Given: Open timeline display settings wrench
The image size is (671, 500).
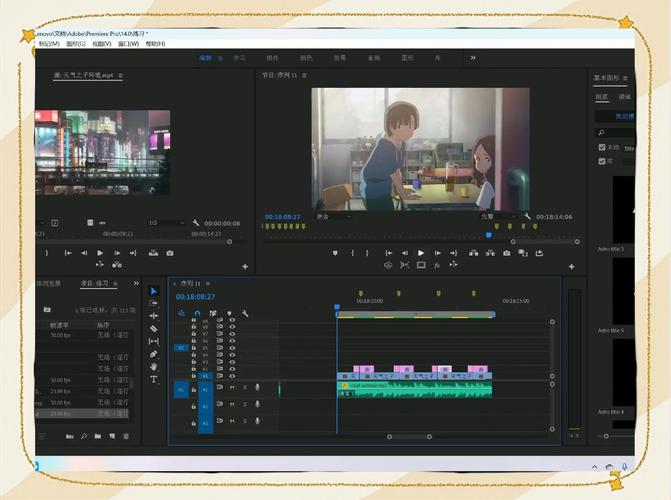Looking at the screenshot, I should point(245,313).
